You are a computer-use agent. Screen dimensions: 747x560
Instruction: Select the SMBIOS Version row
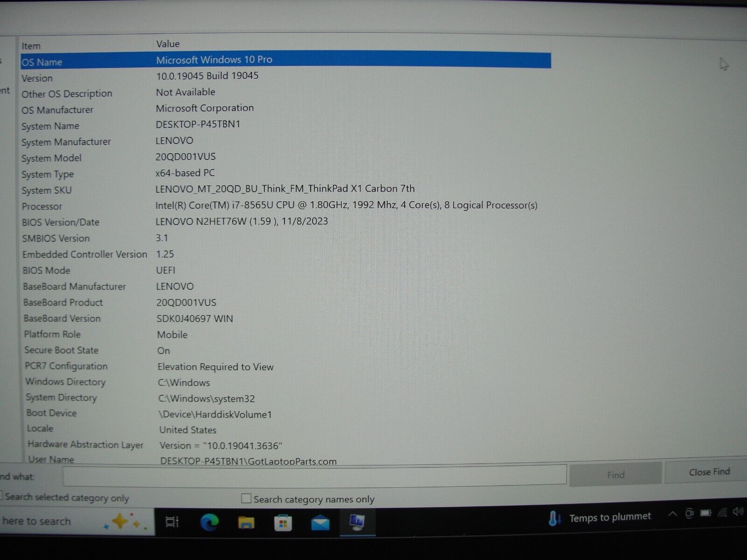56,238
